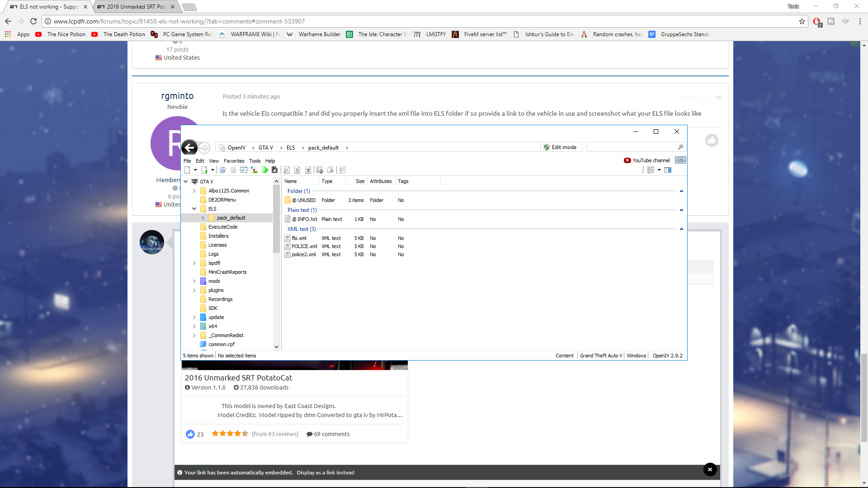Click 'Display as a link instead'
The height and width of the screenshot is (488, 868).
[325, 473]
